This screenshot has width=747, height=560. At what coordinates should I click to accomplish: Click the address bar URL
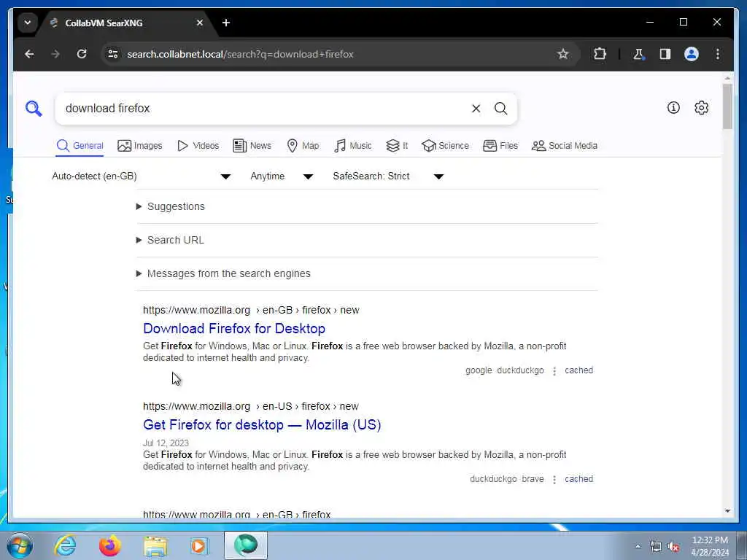coord(240,54)
